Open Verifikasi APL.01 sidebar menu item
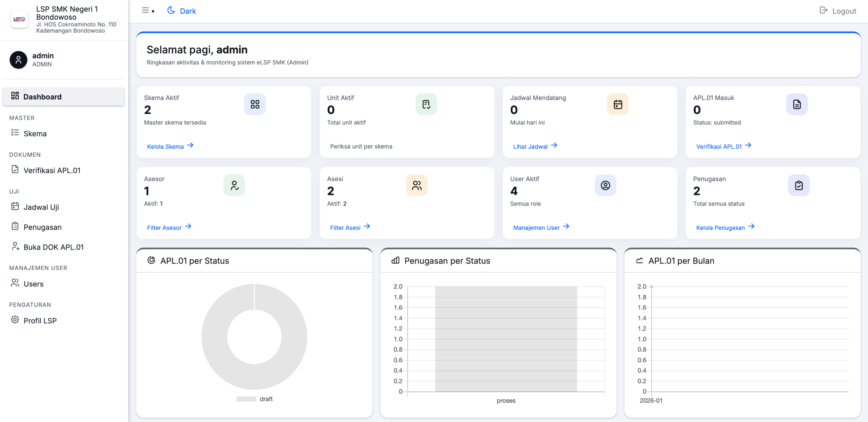Image resolution: width=868 pixels, height=422 pixels. pos(52,171)
